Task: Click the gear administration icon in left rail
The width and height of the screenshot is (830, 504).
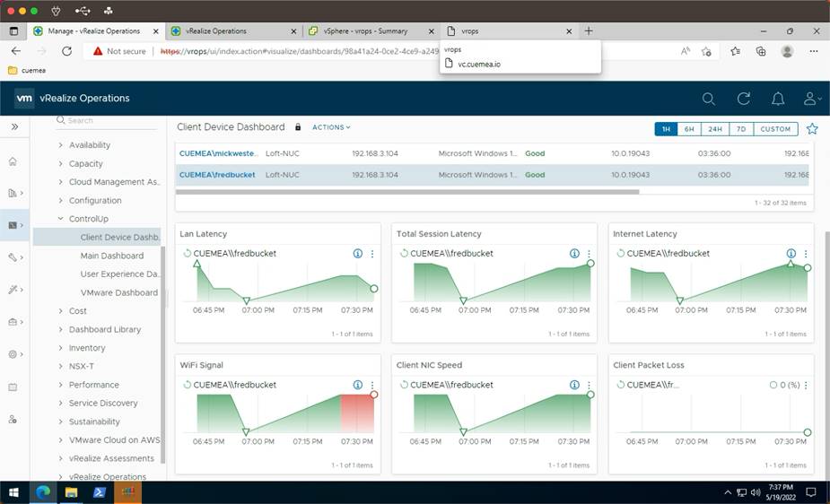Action: [13, 354]
